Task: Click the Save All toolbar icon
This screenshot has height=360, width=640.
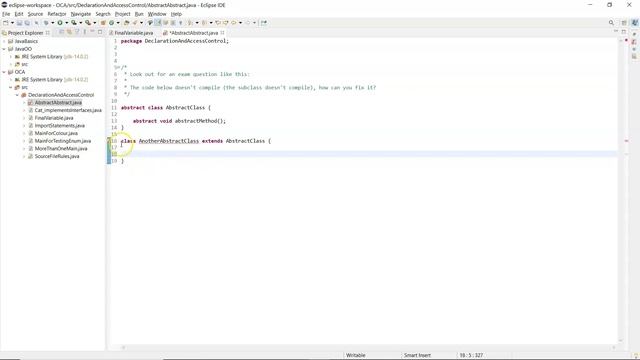Action: click(27, 23)
